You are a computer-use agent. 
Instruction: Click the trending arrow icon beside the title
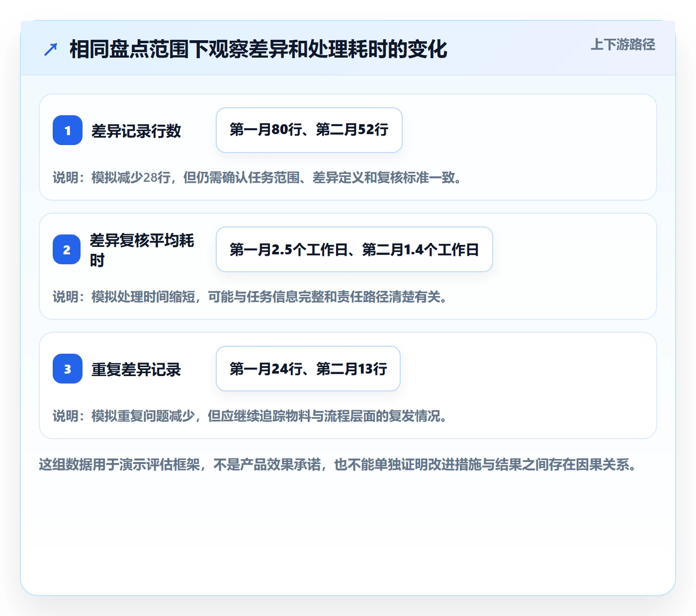click(51, 50)
